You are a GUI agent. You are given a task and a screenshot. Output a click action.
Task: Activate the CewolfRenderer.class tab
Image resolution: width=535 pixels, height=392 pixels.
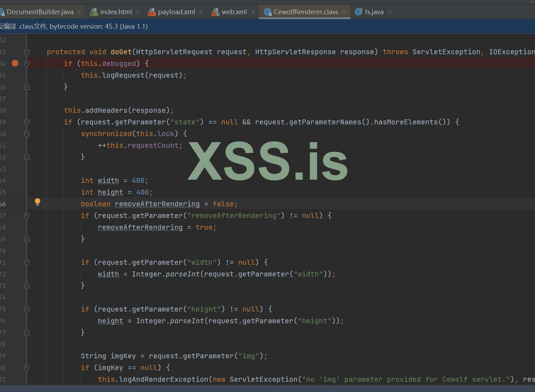[306, 12]
